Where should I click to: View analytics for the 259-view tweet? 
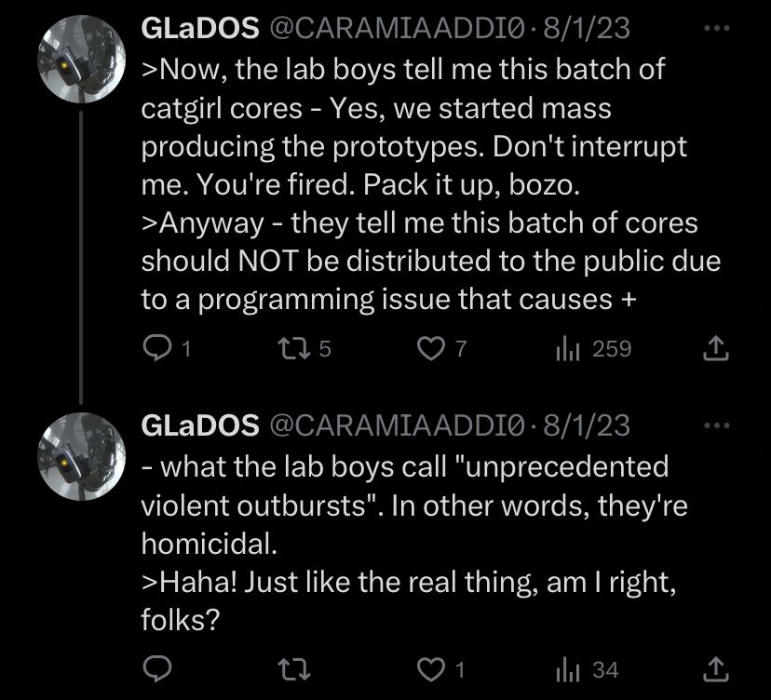click(573, 347)
